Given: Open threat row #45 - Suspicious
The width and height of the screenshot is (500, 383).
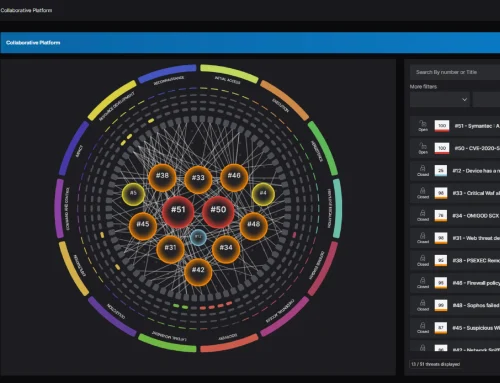Looking at the screenshot, I should [x=455, y=328].
